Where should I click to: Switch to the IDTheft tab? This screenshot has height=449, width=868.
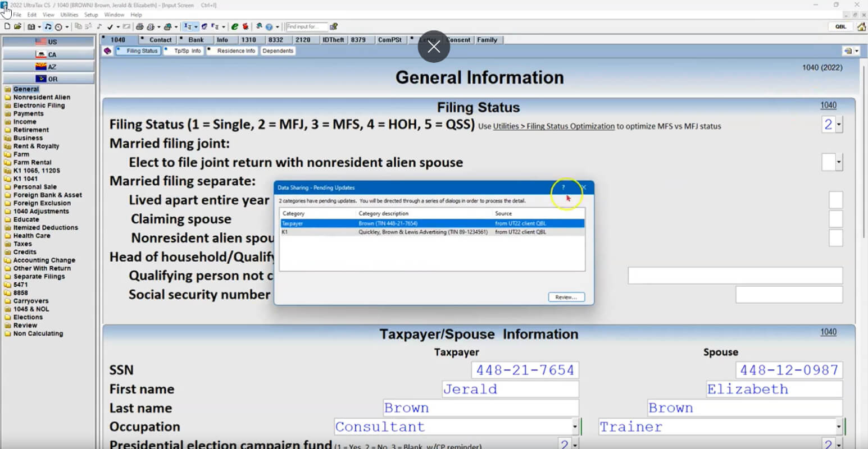click(x=333, y=40)
